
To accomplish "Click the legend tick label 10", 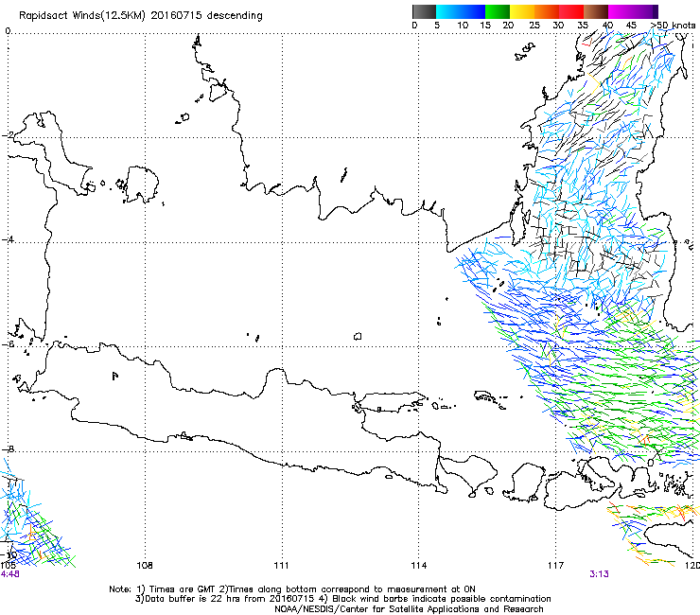I will (463, 25).
